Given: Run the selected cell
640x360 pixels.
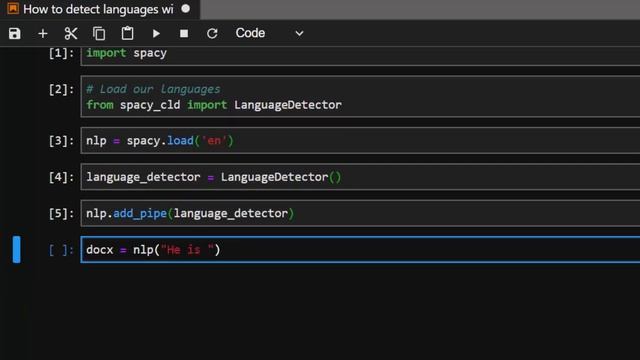Looking at the screenshot, I should point(156,33).
